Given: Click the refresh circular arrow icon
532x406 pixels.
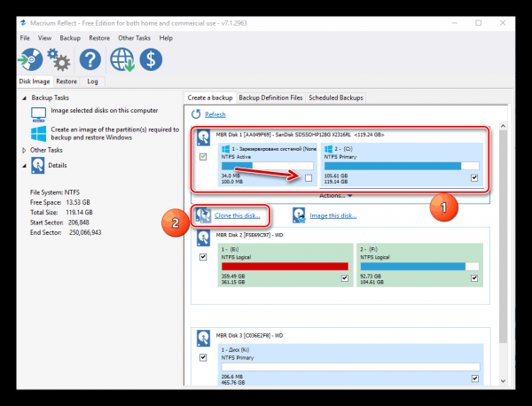Looking at the screenshot, I should 196,114.
